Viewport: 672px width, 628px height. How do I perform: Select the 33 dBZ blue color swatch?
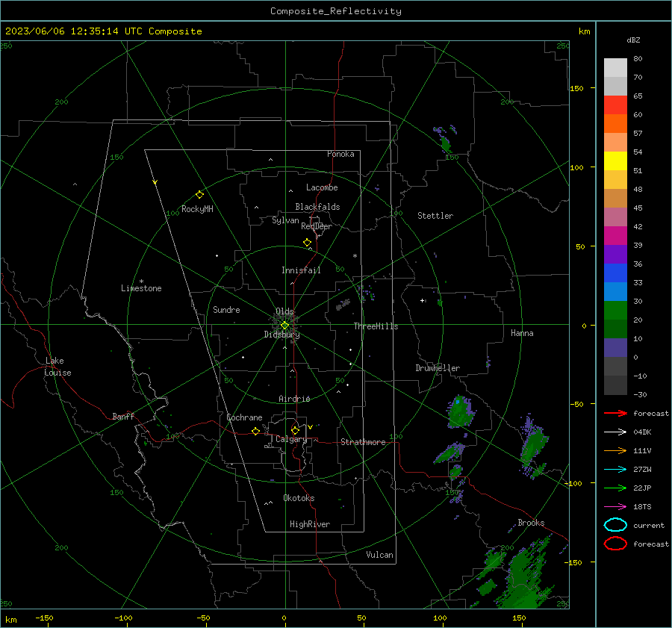615,291
